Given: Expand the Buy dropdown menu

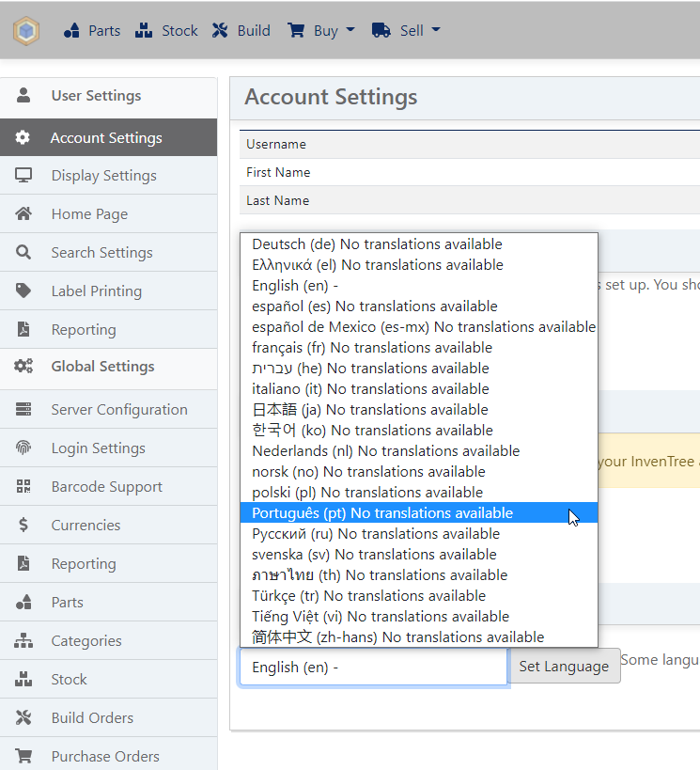Looking at the screenshot, I should coord(320,30).
